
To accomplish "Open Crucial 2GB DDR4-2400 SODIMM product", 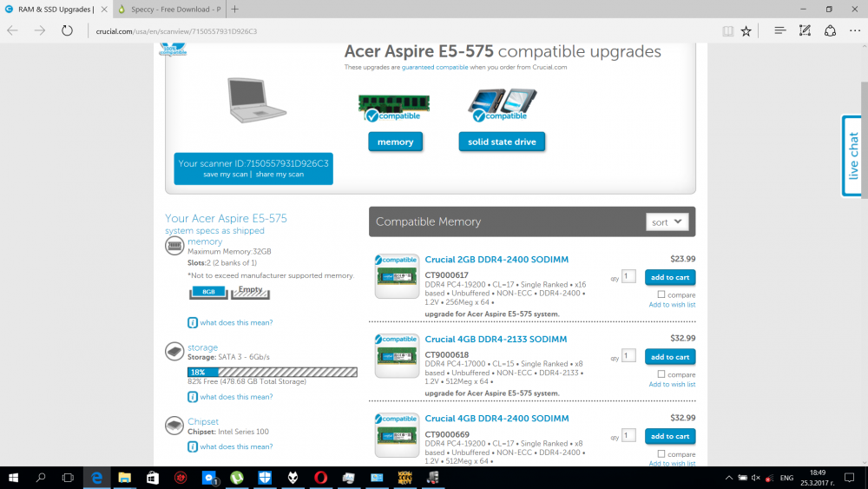I will pyautogui.click(x=496, y=259).
